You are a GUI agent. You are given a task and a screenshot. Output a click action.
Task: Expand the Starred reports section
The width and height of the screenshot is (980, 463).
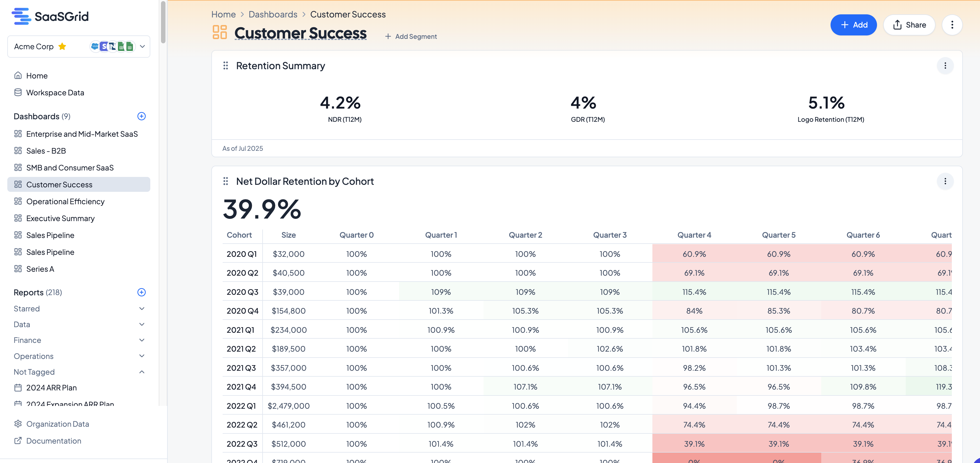142,309
